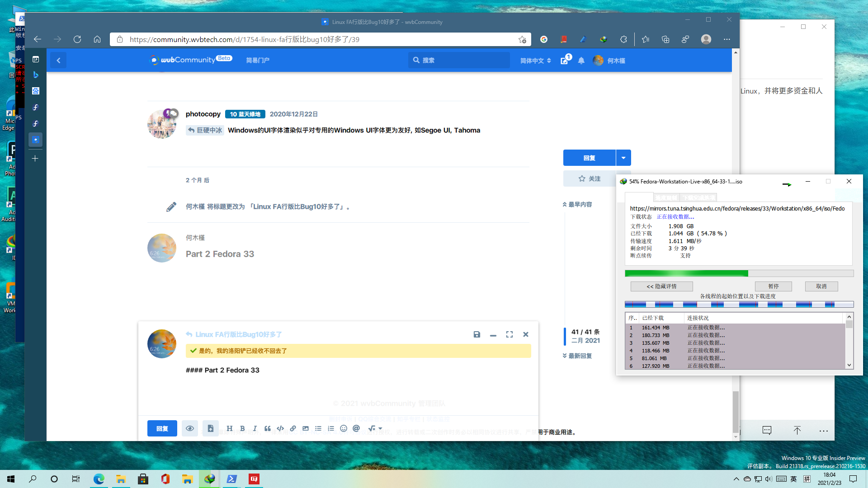The width and height of the screenshot is (868, 488).
Task: Toggle composer fullscreen mode
Action: (509, 334)
